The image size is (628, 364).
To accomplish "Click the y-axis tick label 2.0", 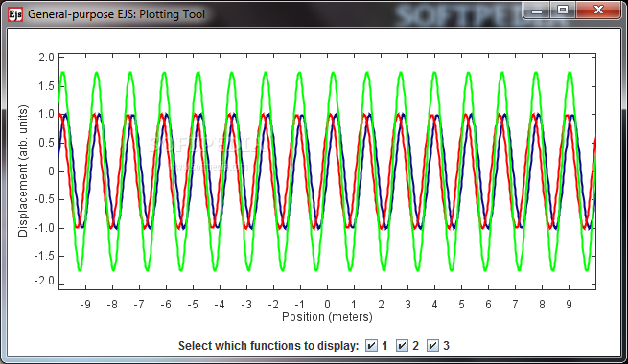I will pyautogui.click(x=46, y=57).
